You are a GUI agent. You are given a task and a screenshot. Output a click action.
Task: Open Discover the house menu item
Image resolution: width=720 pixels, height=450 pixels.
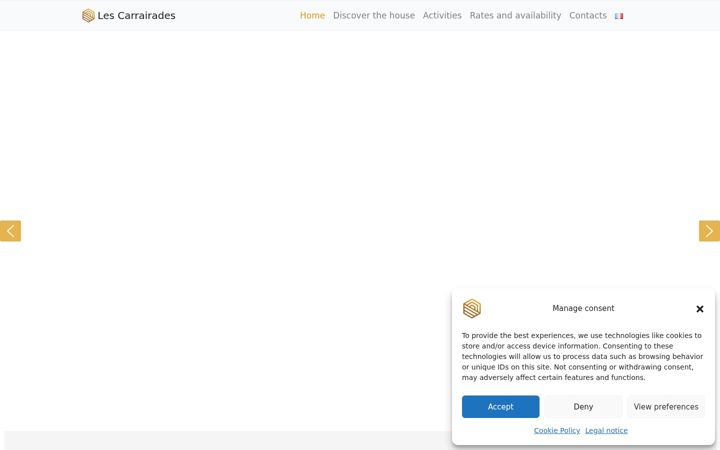[x=374, y=16]
